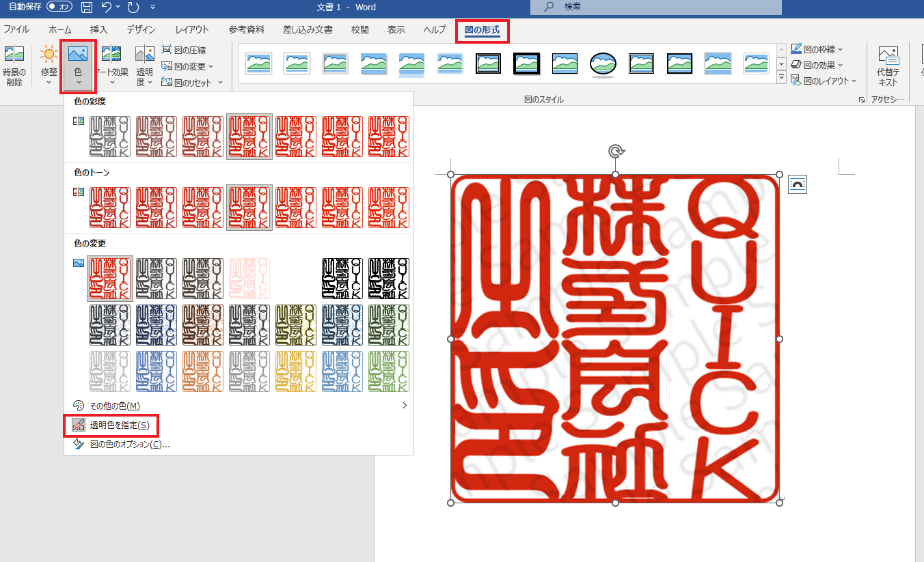
Task: Select the first picture style thumbnail
Action: [259, 64]
